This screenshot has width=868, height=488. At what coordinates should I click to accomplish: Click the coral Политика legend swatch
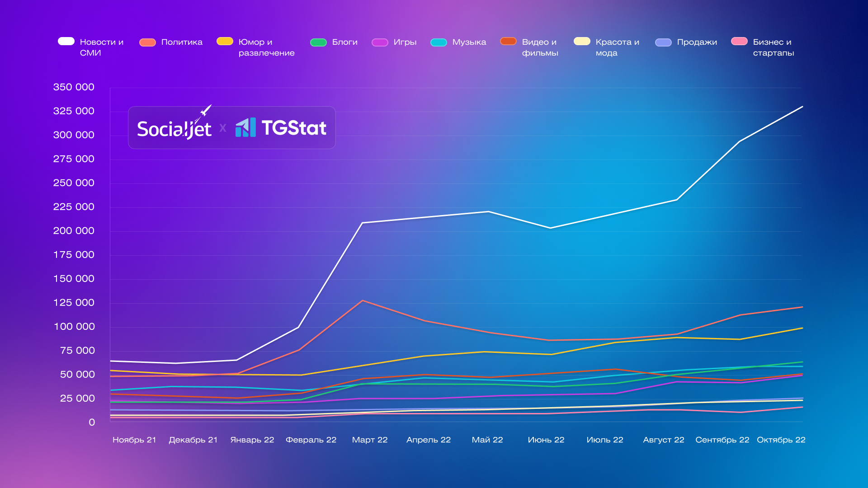tap(147, 42)
